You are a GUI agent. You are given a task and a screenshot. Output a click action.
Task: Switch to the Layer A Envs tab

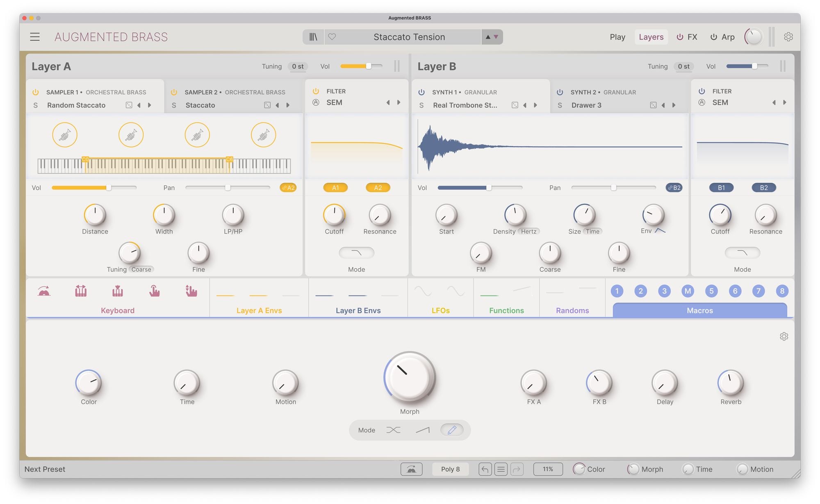[259, 310]
